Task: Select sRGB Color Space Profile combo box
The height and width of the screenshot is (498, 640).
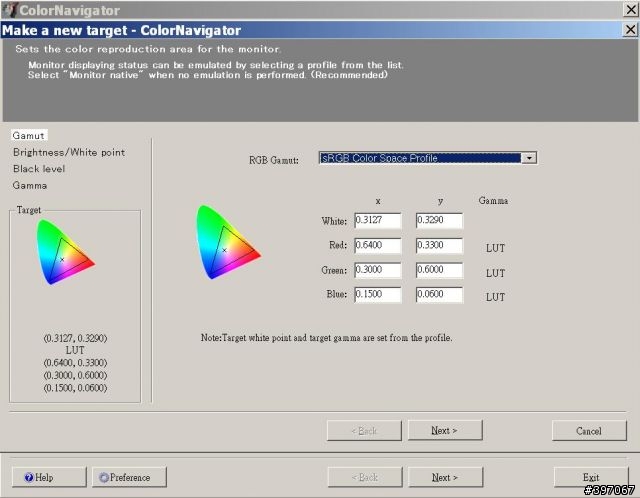Action: tap(427, 158)
